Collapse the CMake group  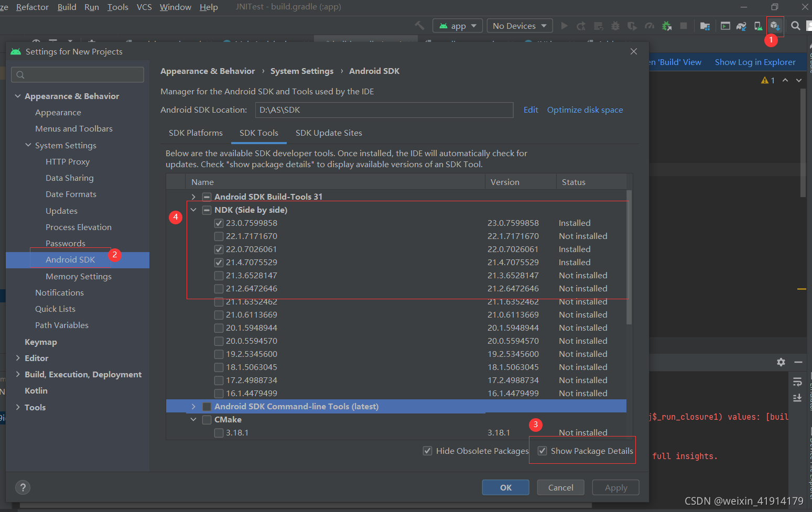click(x=193, y=420)
